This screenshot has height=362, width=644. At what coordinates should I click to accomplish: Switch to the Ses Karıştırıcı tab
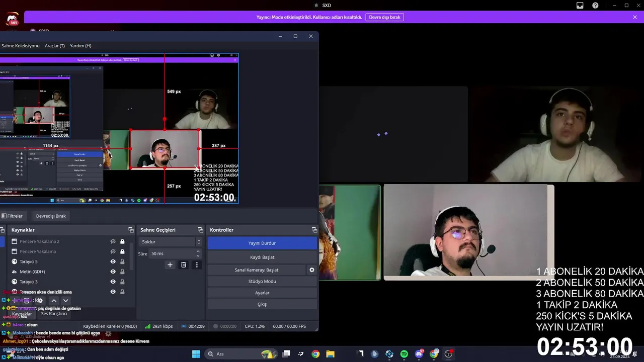(x=54, y=314)
